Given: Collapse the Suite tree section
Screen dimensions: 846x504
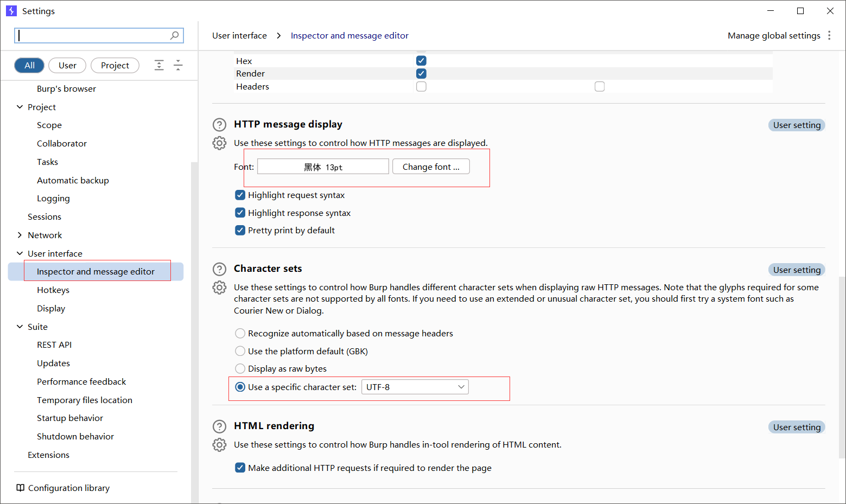Looking at the screenshot, I should [20, 327].
